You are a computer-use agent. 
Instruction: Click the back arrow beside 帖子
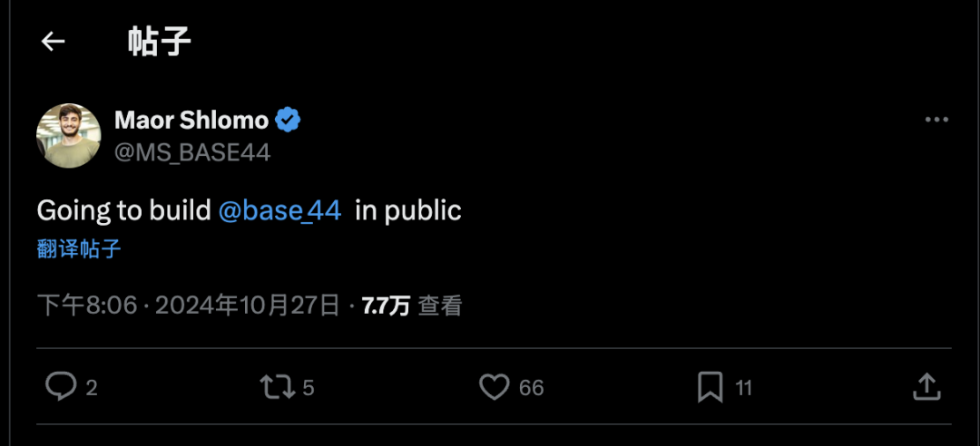click(54, 42)
